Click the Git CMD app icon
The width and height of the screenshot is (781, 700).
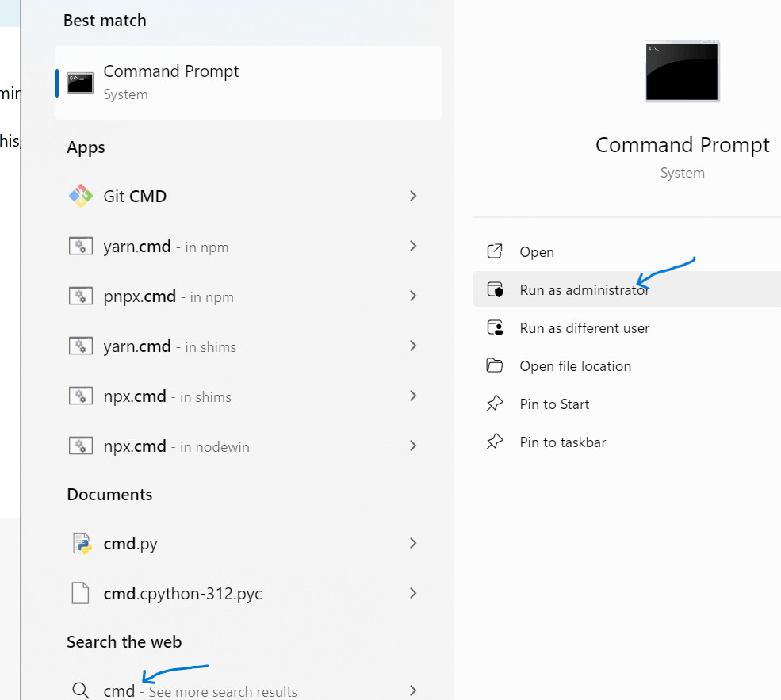tap(81, 196)
